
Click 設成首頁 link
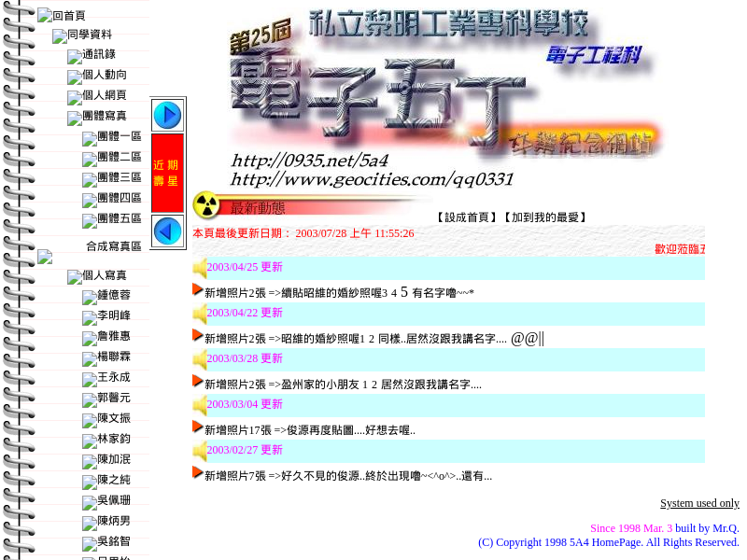pyautogui.click(x=467, y=217)
